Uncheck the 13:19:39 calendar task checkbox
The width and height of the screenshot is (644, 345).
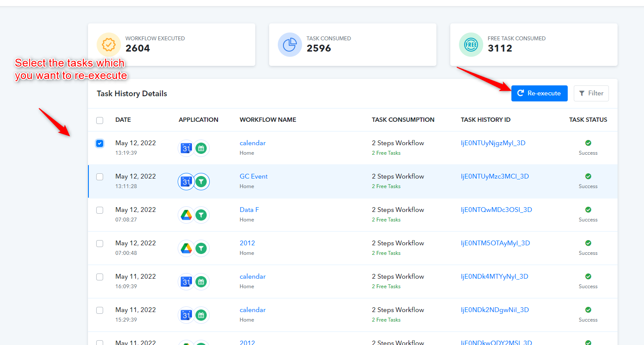tap(100, 143)
